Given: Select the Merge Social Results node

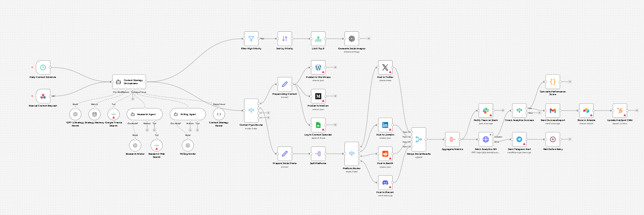Looking at the screenshot, I should 419,139.
